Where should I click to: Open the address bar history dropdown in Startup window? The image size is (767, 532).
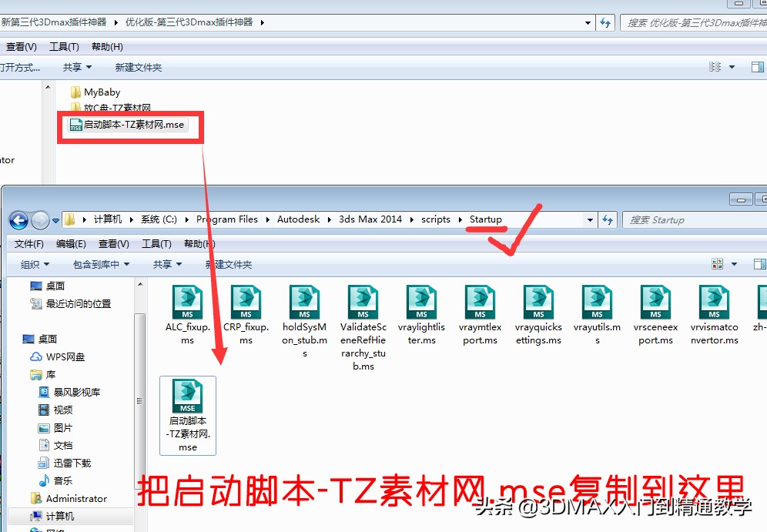(590, 220)
